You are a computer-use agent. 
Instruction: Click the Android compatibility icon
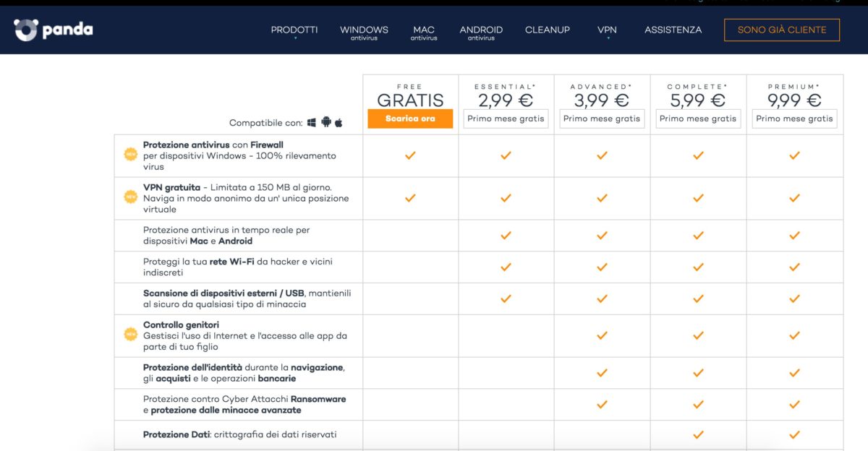(325, 123)
